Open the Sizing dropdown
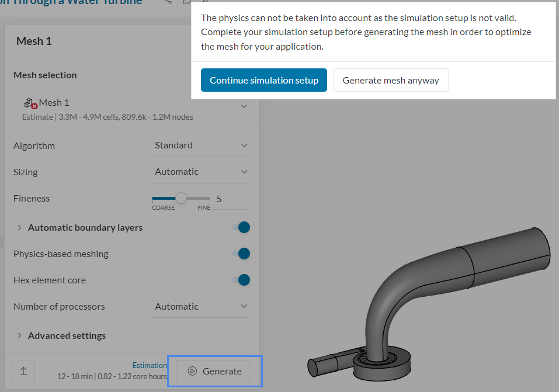The height and width of the screenshot is (392, 559). (x=200, y=171)
